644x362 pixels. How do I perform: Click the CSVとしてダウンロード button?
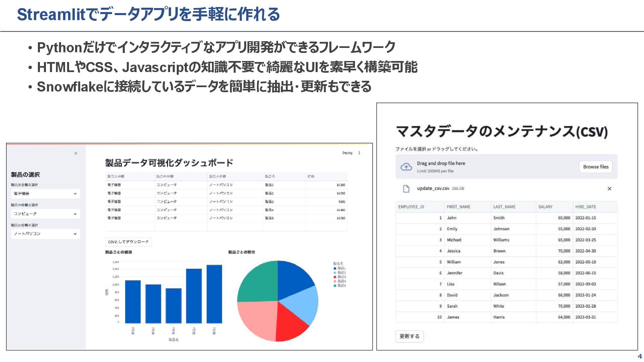coord(128,242)
